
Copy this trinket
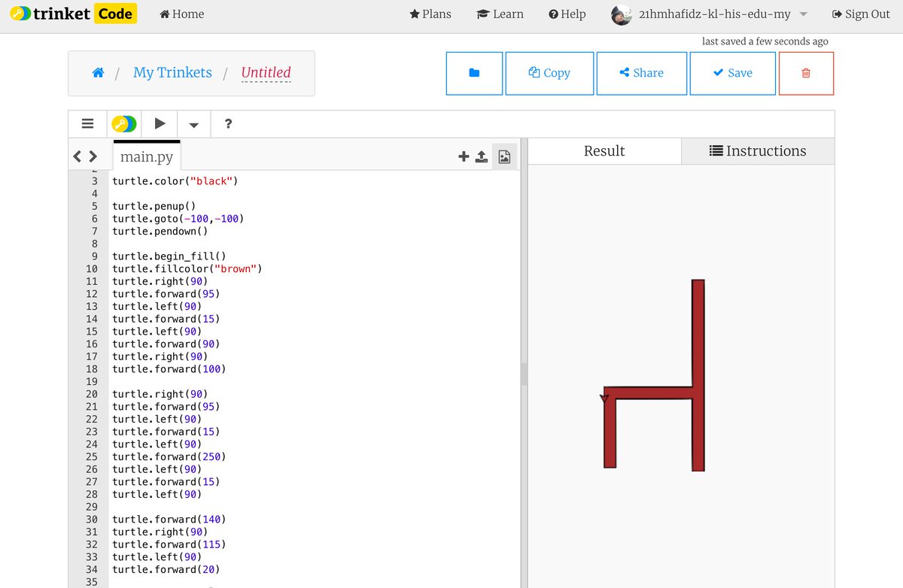click(549, 73)
